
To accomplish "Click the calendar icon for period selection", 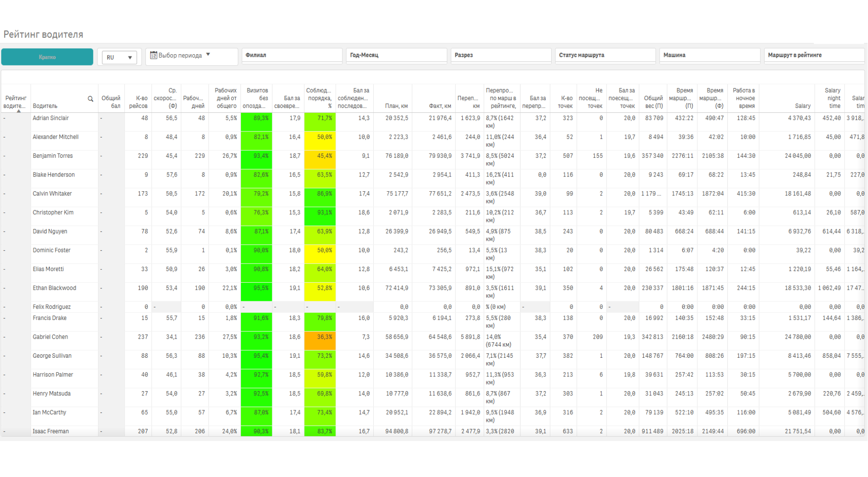I will [154, 55].
